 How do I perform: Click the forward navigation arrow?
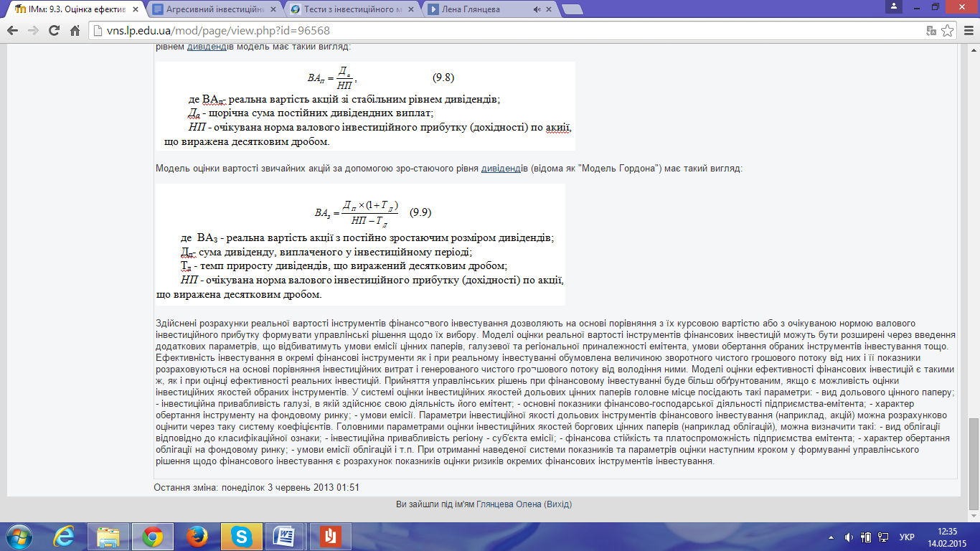[x=33, y=31]
